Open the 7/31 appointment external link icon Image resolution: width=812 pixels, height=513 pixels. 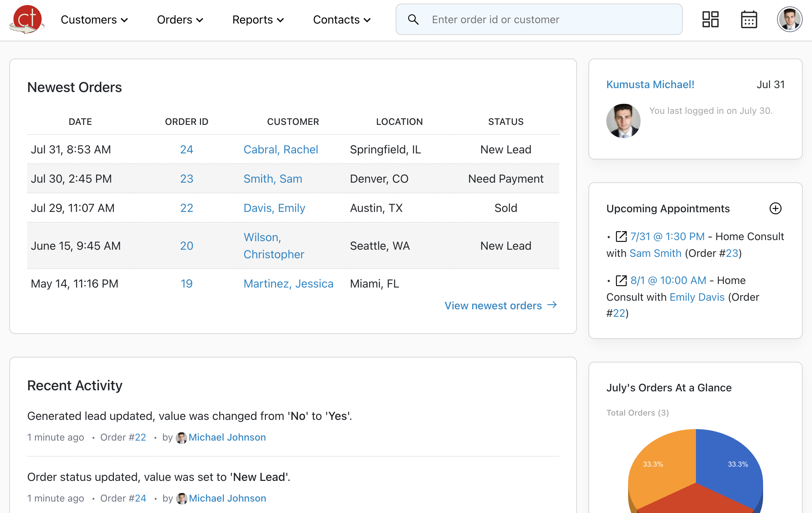point(621,236)
